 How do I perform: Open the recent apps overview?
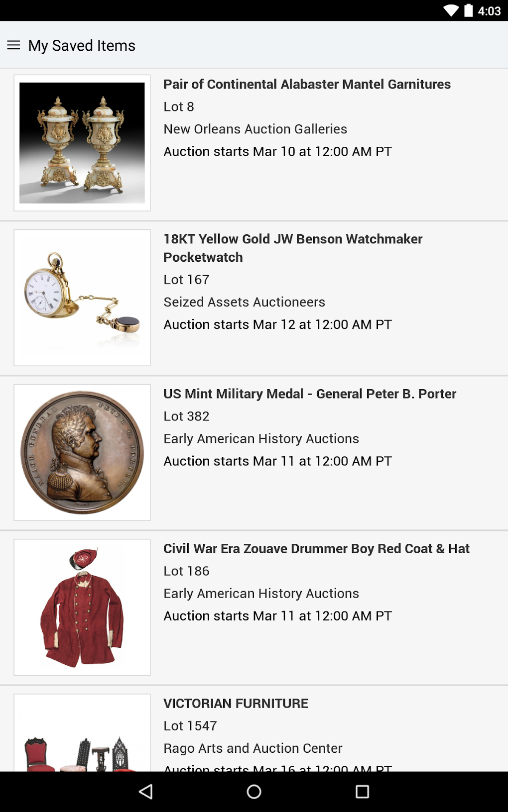pos(362,791)
